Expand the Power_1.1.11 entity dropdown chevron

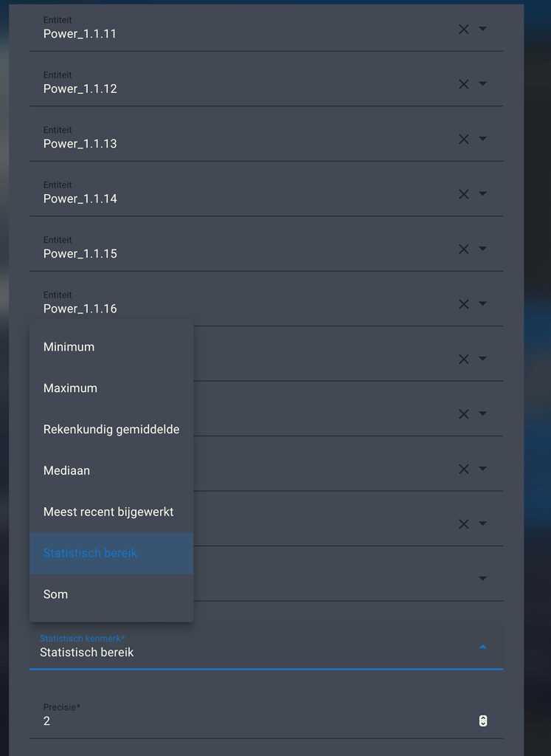pyautogui.click(x=482, y=29)
